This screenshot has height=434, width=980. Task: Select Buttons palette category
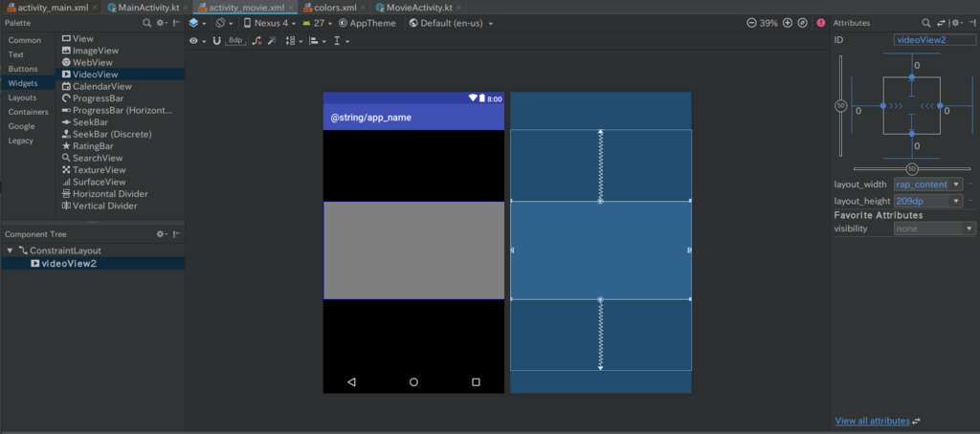coord(23,69)
